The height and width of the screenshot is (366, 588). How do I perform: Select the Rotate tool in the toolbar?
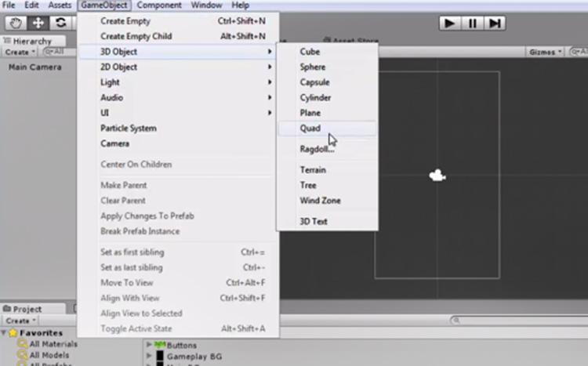60,23
